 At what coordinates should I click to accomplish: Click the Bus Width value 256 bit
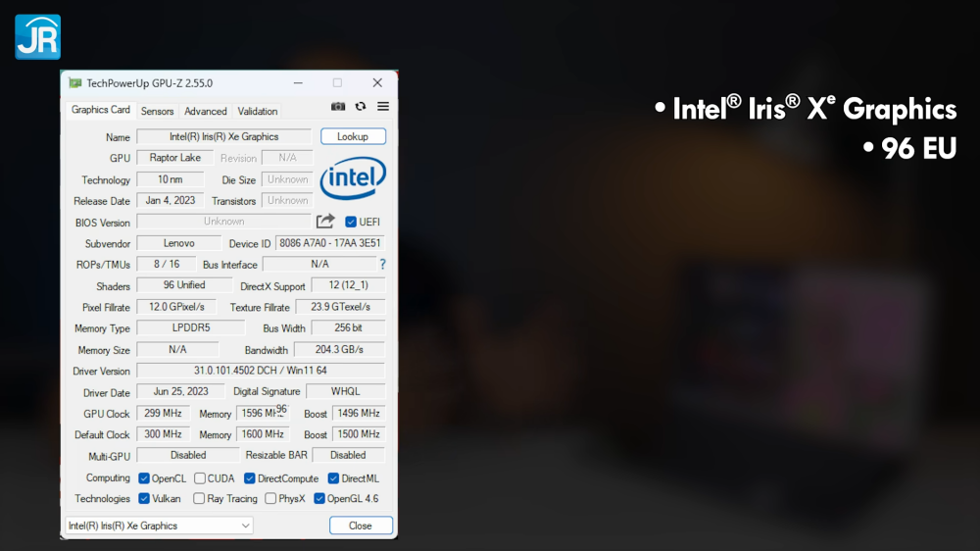pyautogui.click(x=348, y=327)
